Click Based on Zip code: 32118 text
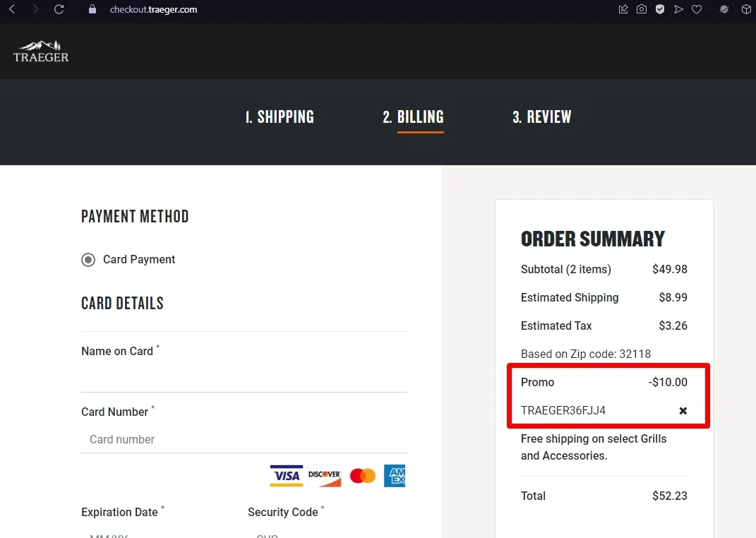756x538 pixels. pos(586,354)
